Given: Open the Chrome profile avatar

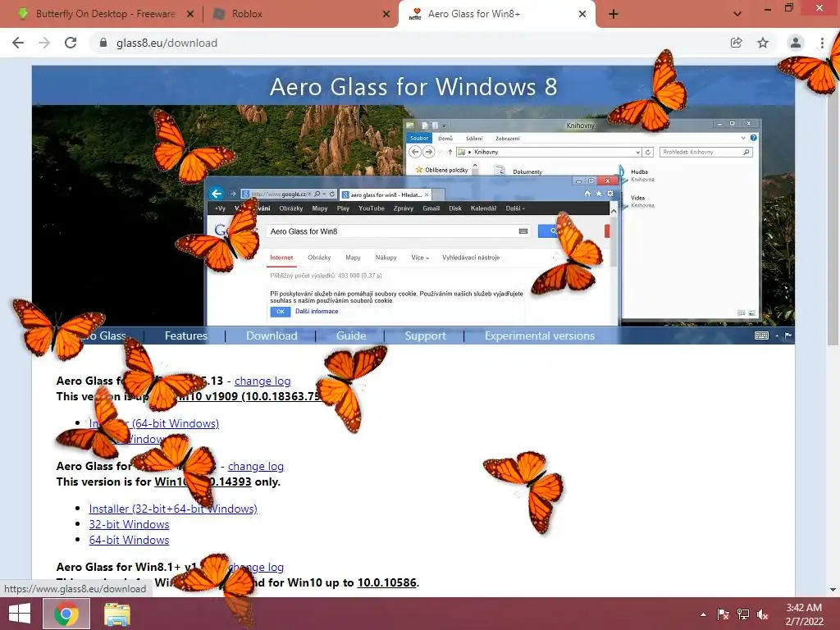Looking at the screenshot, I should click(x=796, y=43).
